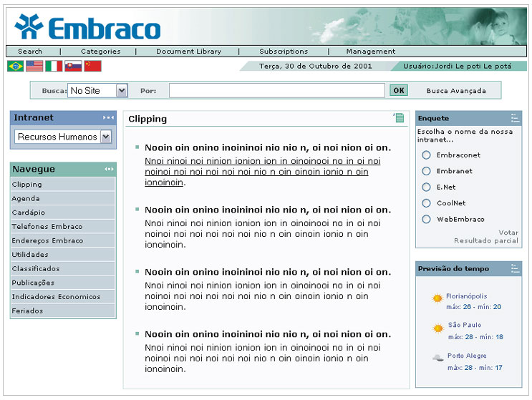The width and height of the screenshot is (532, 400).
Task: Open the Busca Avançada link
Action: (456, 91)
